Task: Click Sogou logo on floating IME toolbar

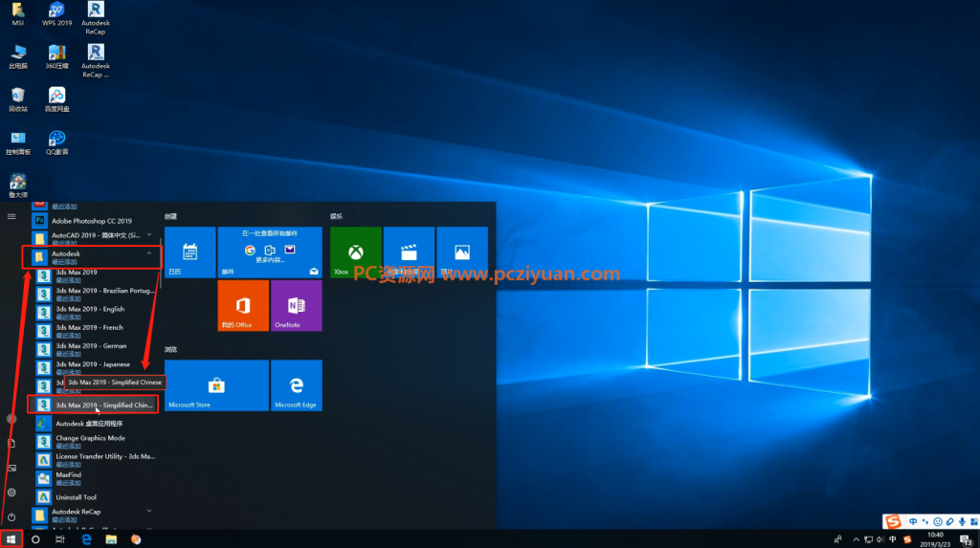Action: (x=893, y=521)
